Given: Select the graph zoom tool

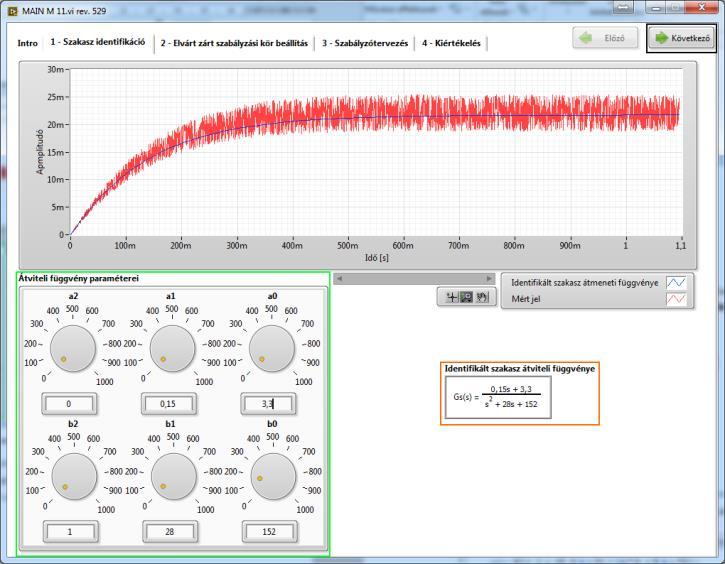Looking at the screenshot, I should point(467,297).
